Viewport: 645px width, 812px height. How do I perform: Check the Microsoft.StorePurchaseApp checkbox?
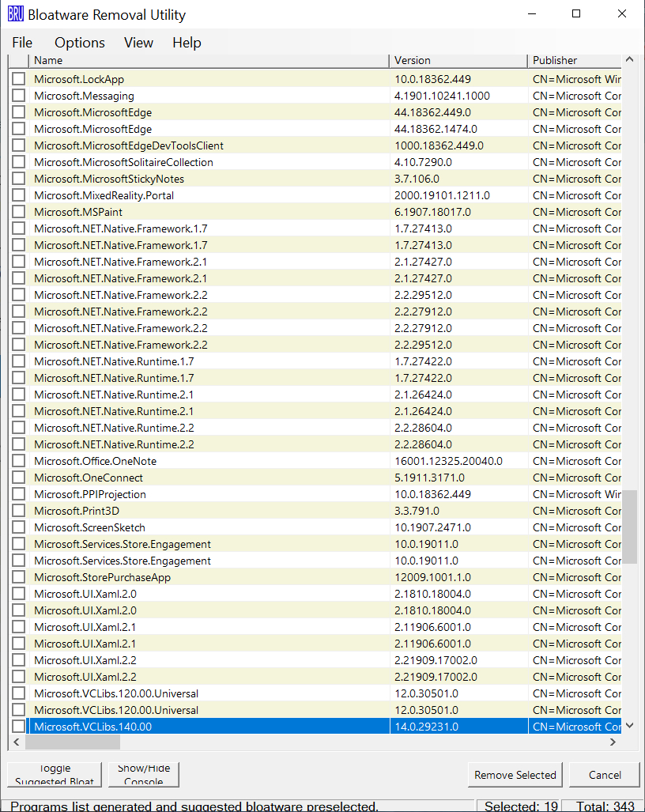[19, 576]
